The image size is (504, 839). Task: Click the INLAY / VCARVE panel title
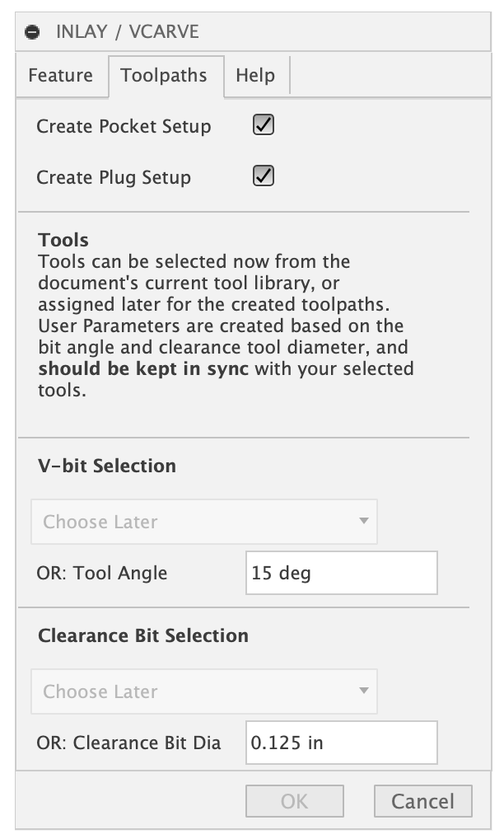point(127,33)
